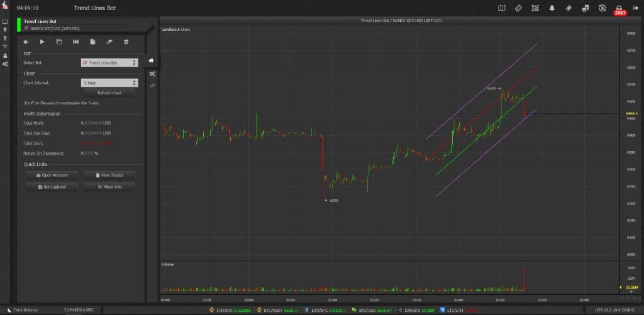Viewport: 644px width, 315px height.
Task: Click the LTC/ETH ticker in status bar
Action: (460, 310)
